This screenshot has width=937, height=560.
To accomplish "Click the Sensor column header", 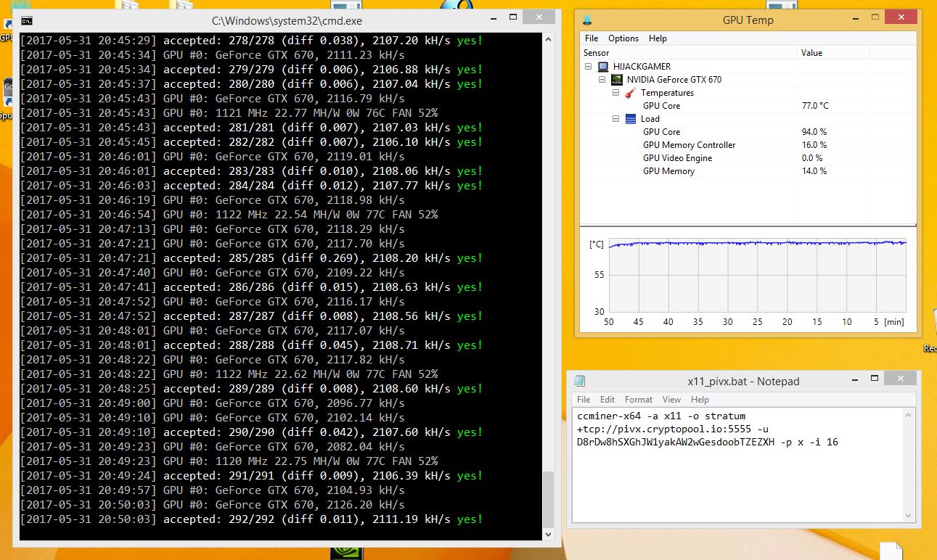I will (x=689, y=53).
